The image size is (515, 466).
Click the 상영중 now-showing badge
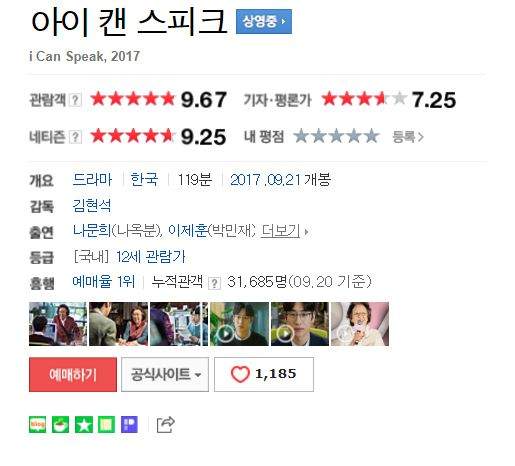(264, 22)
